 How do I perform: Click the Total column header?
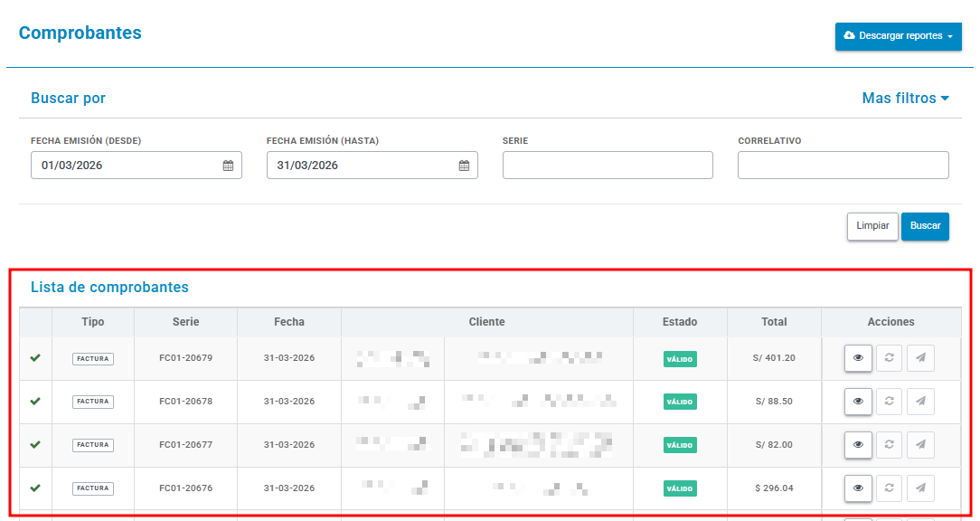(774, 322)
